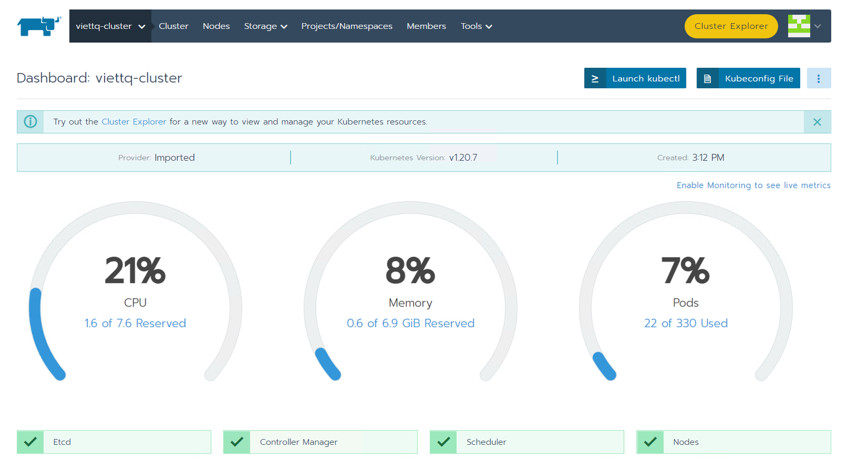Click the Scheduler checkmark icon
Screen dimensions: 868x469
click(443, 442)
